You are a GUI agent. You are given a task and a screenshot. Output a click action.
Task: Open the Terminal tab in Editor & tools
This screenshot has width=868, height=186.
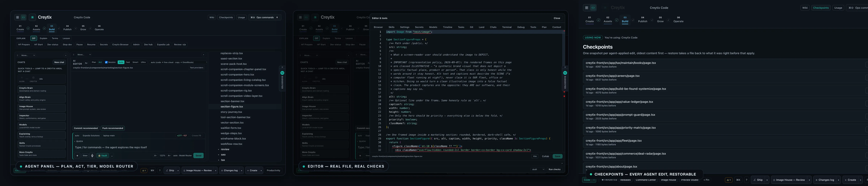pos(507,27)
